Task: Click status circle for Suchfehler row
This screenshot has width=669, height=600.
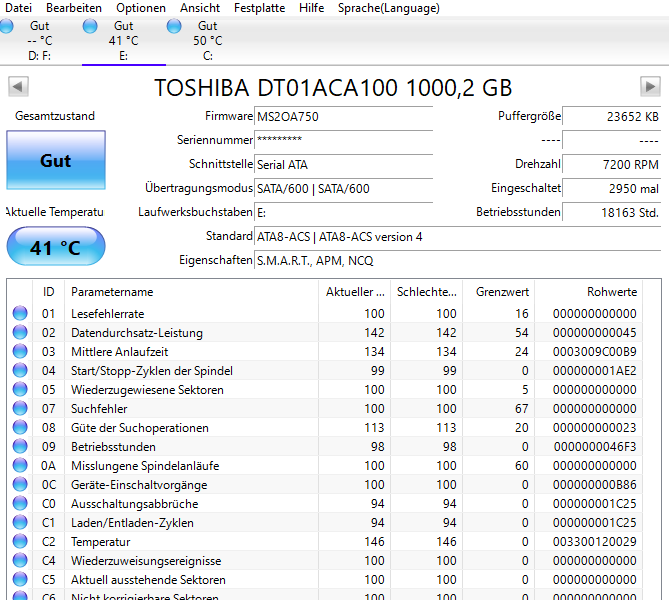Action: coord(20,408)
